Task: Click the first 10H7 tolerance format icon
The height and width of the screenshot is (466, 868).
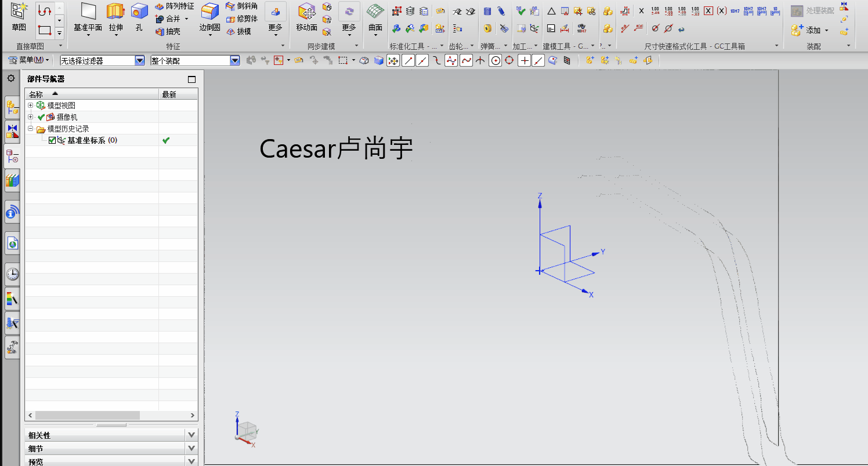Action: (x=735, y=11)
